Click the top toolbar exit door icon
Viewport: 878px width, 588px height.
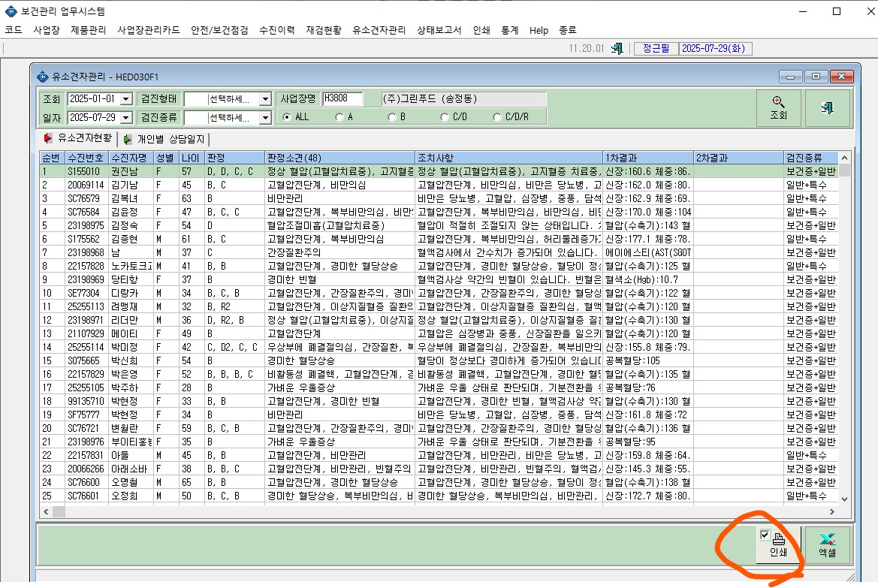click(617, 49)
